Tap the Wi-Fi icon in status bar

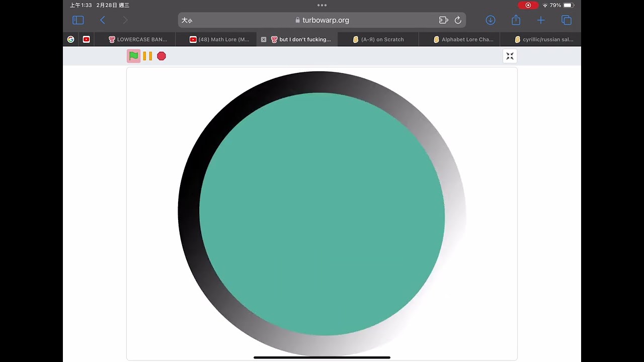click(x=545, y=5)
